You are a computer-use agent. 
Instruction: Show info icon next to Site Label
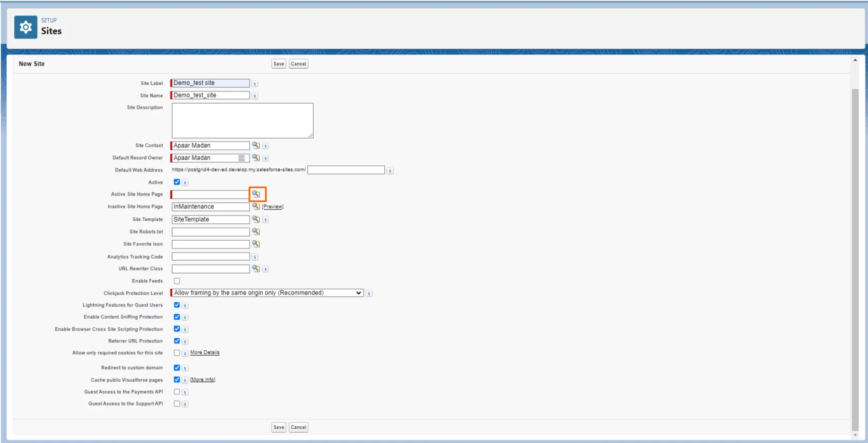click(255, 83)
